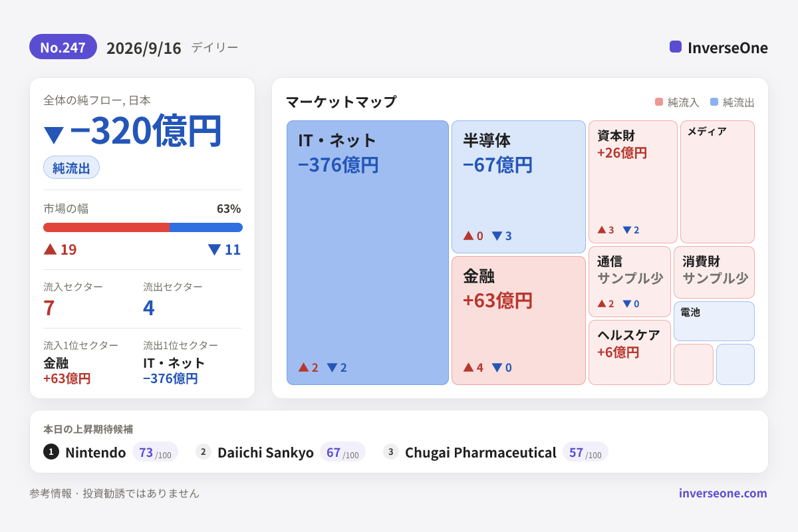Select the IT・ネット sector tile
798x532 pixels.
click(x=368, y=253)
